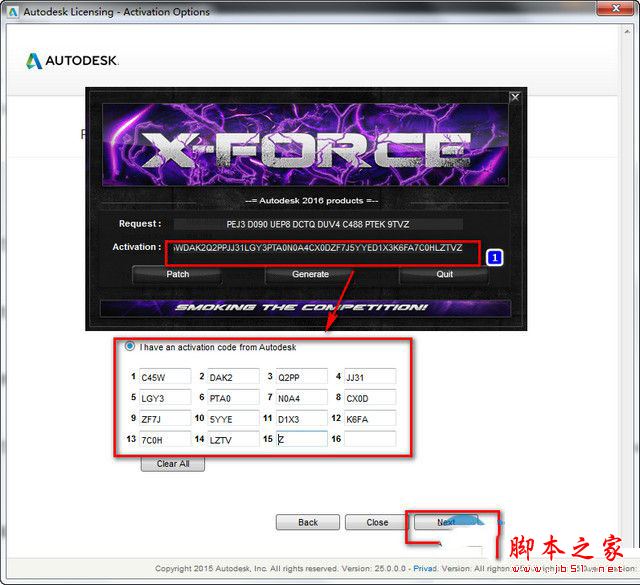Click activation field 10 containing 5YYE
The image size is (640, 585).
(x=233, y=418)
